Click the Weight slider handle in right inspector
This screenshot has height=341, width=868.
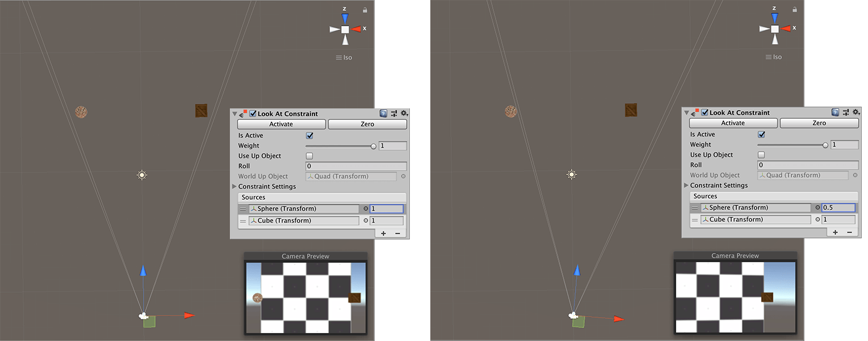tap(825, 145)
